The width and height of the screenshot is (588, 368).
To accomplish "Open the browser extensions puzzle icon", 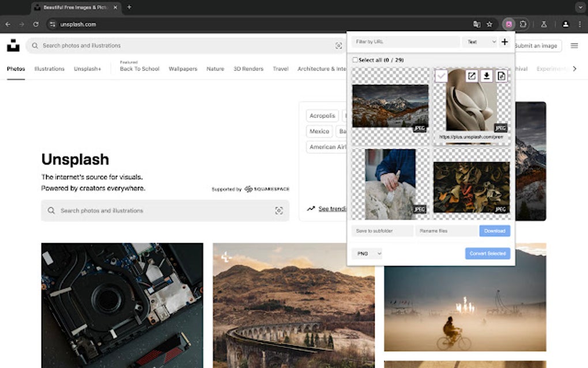I will pos(522,24).
